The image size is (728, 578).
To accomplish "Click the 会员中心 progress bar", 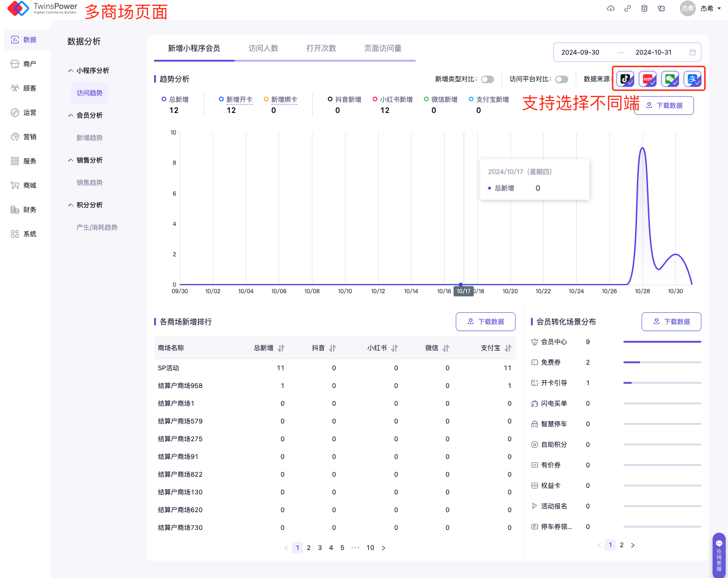I will coord(662,342).
